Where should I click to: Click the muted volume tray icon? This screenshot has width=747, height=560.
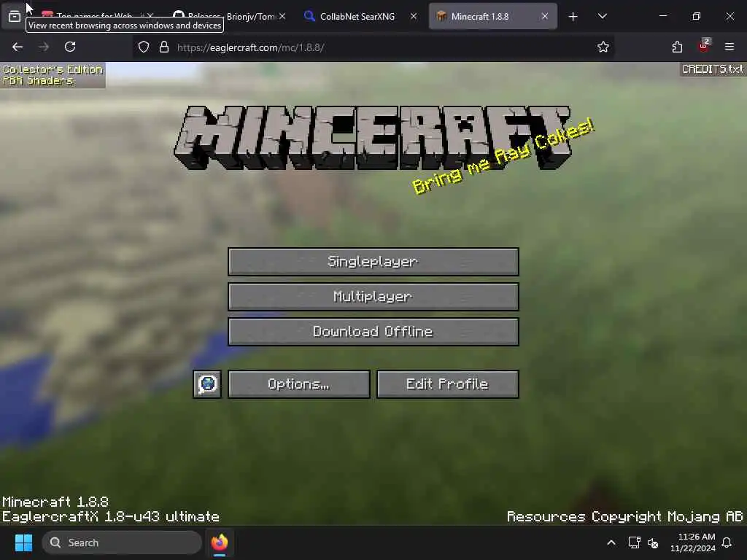tap(653, 542)
